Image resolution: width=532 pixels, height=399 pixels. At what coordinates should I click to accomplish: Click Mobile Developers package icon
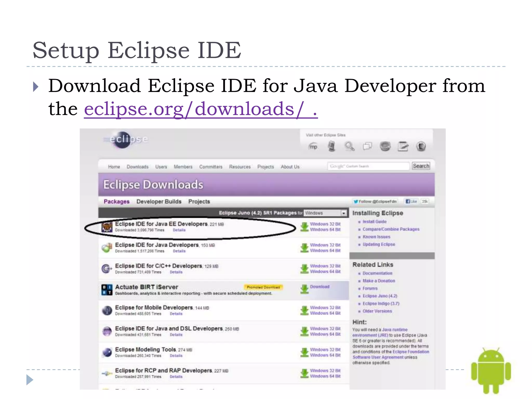[107, 310]
